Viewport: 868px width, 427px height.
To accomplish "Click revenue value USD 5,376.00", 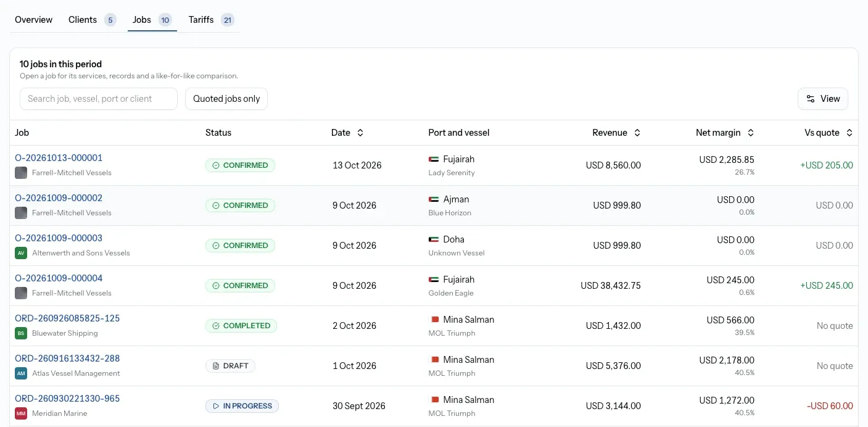I will tap(613, 366).
